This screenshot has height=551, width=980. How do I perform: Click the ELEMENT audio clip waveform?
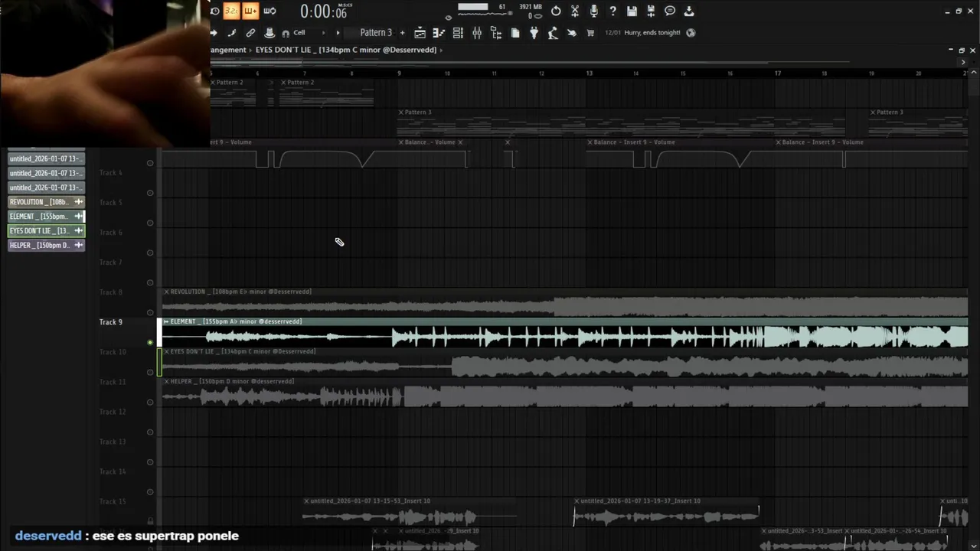click(565, 337)
